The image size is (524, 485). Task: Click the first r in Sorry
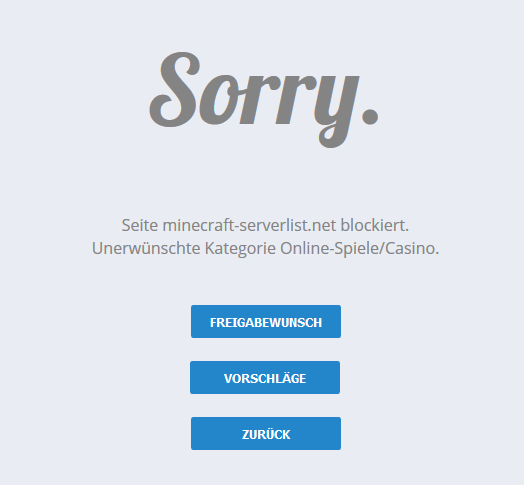pos(257,100)
